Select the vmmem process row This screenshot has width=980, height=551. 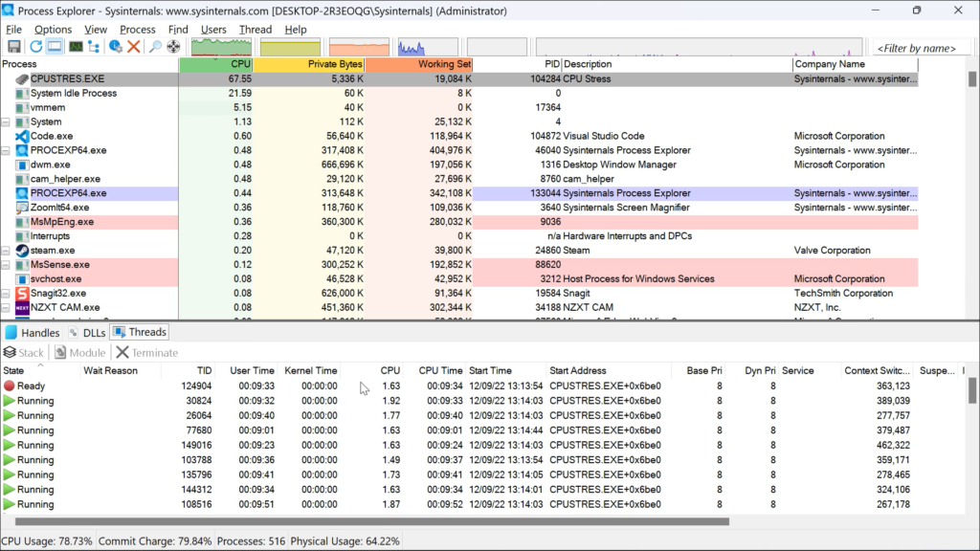coord(458,107)
